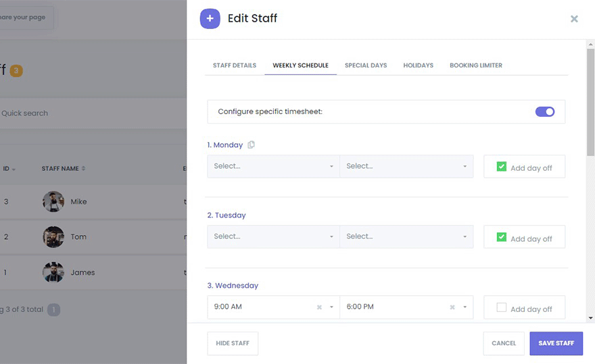
Task: Click the purple plus icon beside Edit Staff
Action: coord(210,19)
